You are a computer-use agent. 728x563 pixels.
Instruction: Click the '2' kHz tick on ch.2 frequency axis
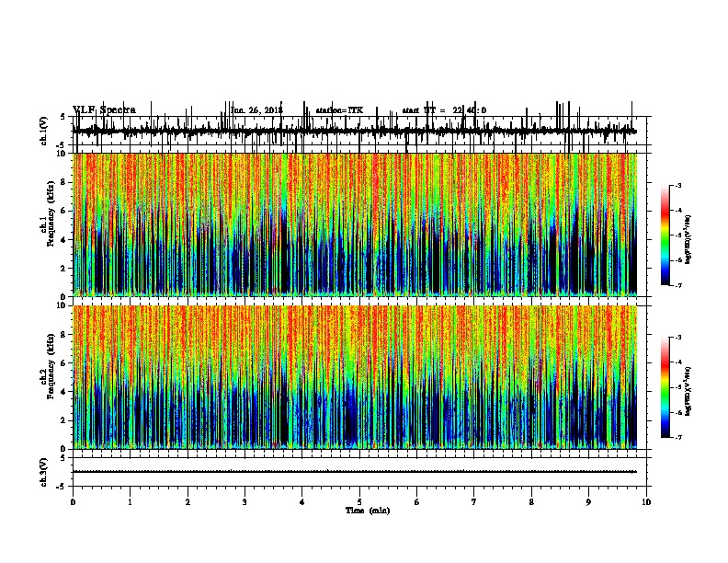point(64,420)
